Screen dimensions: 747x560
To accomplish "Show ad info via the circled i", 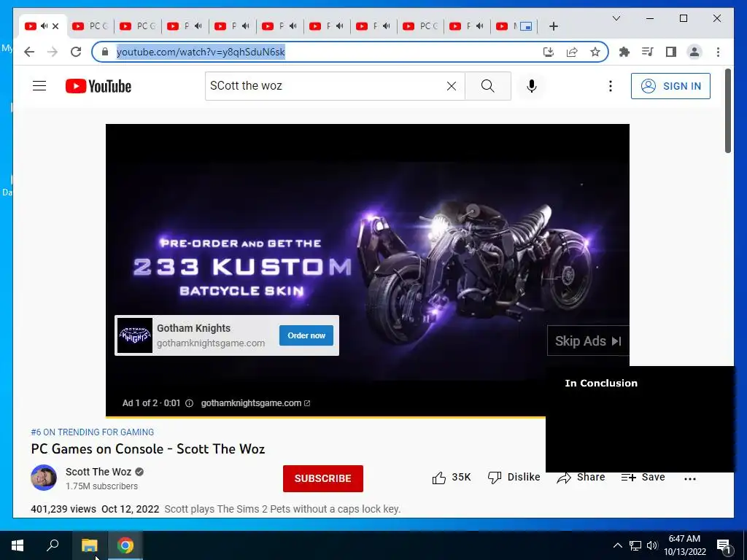I will pos(189,403).
